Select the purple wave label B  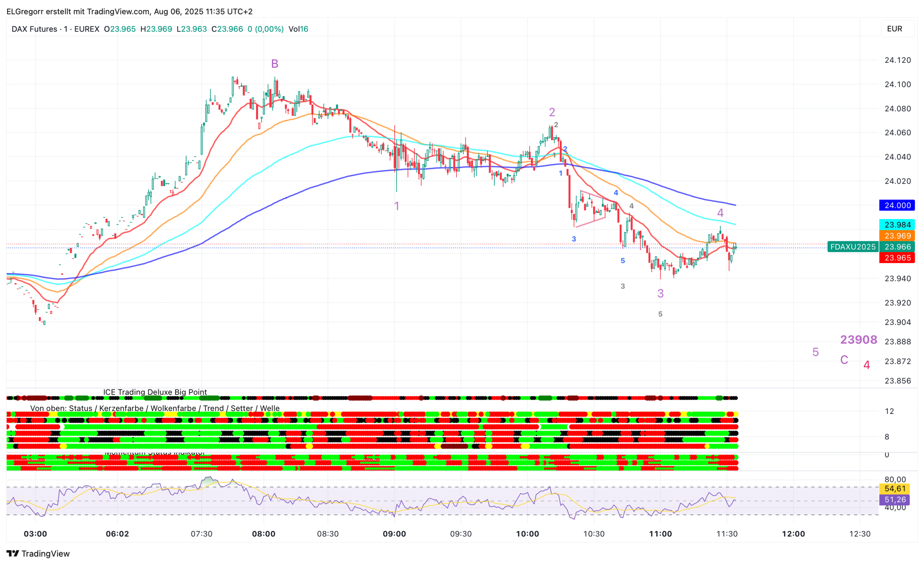[275, 64]
